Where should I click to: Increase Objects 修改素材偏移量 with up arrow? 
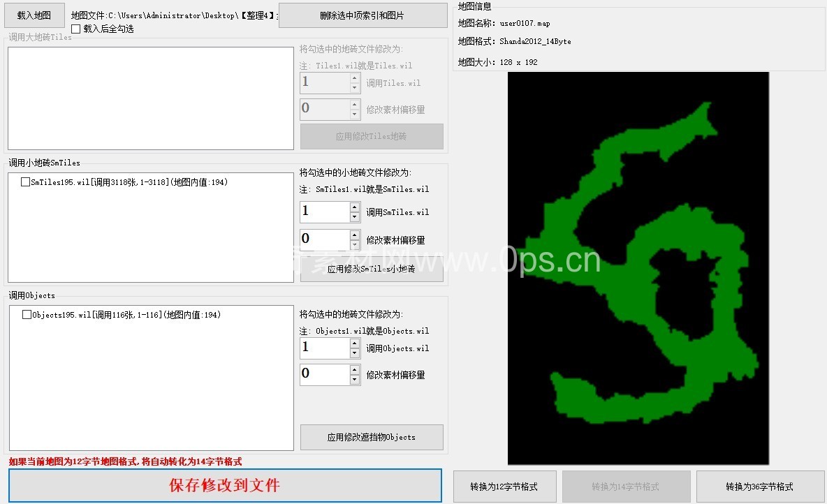355,369
